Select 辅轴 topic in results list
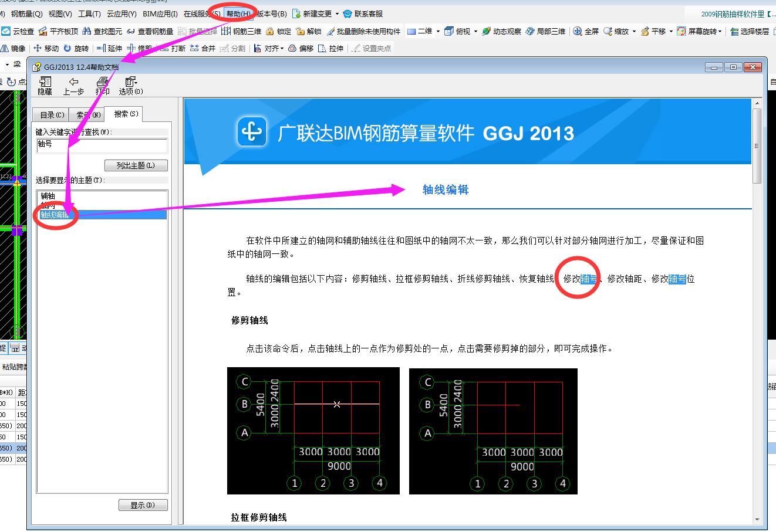The height and width of the screenshot is (532, 776). coord(48,196)
